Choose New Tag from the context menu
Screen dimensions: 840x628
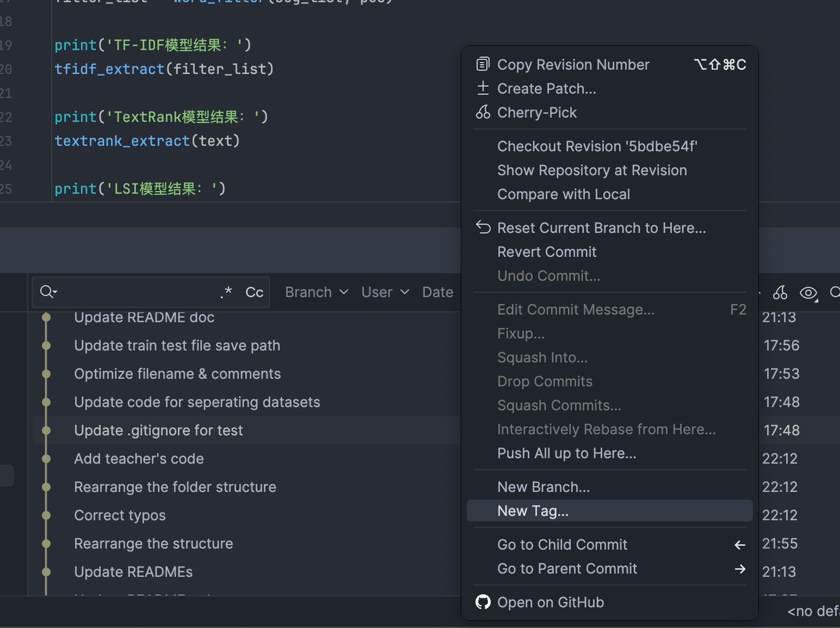[532, 510]
